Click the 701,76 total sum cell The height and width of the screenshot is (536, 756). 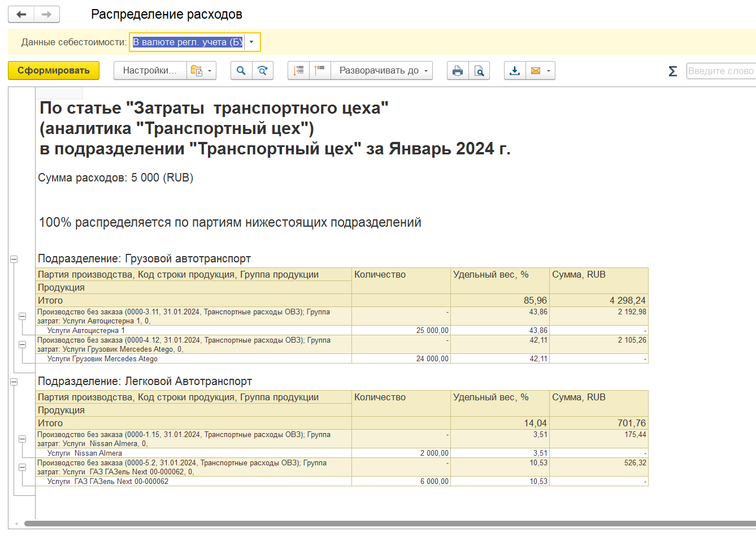click(599, 423)
